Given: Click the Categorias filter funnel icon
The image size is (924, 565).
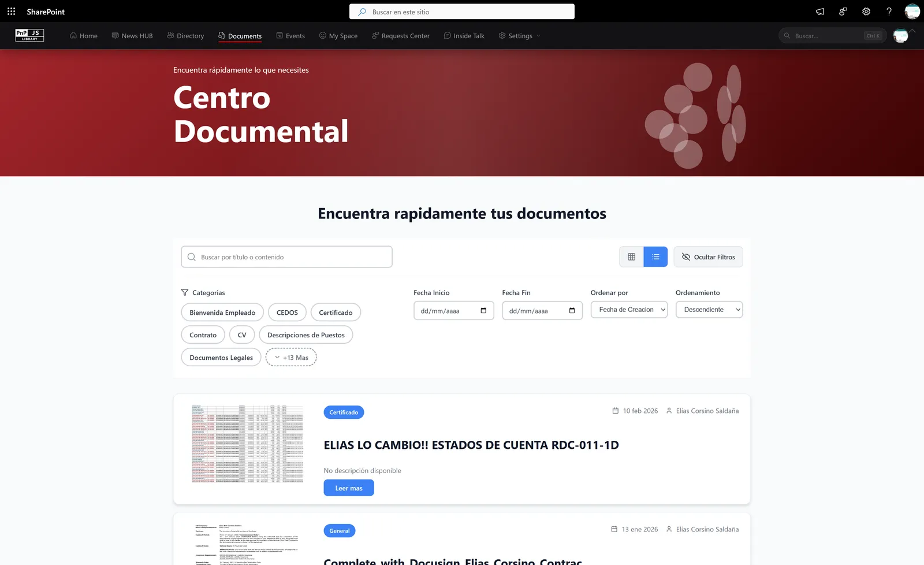Looking at the screenshot, I should (185, 293).
